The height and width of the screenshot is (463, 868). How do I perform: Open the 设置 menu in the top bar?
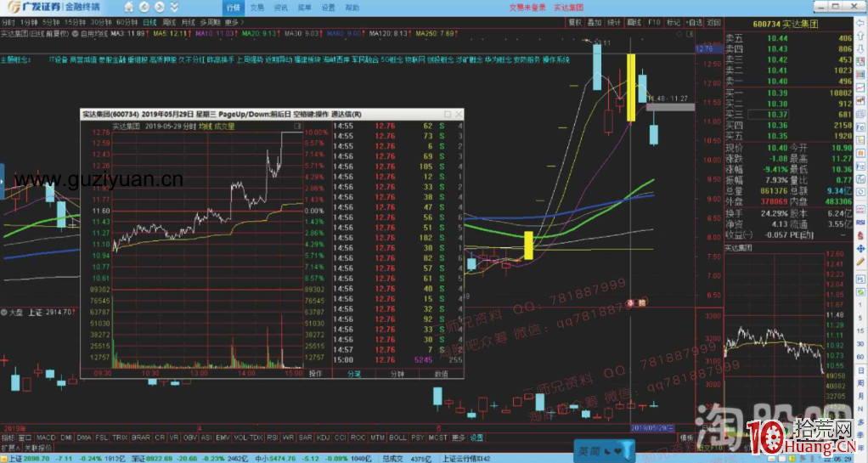pyautogui.click(x=329, y=8)
